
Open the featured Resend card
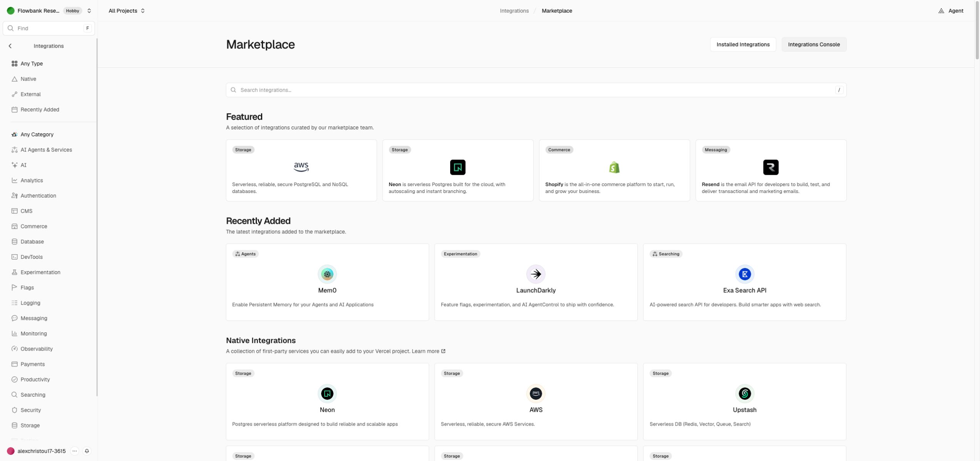(771, 170)
